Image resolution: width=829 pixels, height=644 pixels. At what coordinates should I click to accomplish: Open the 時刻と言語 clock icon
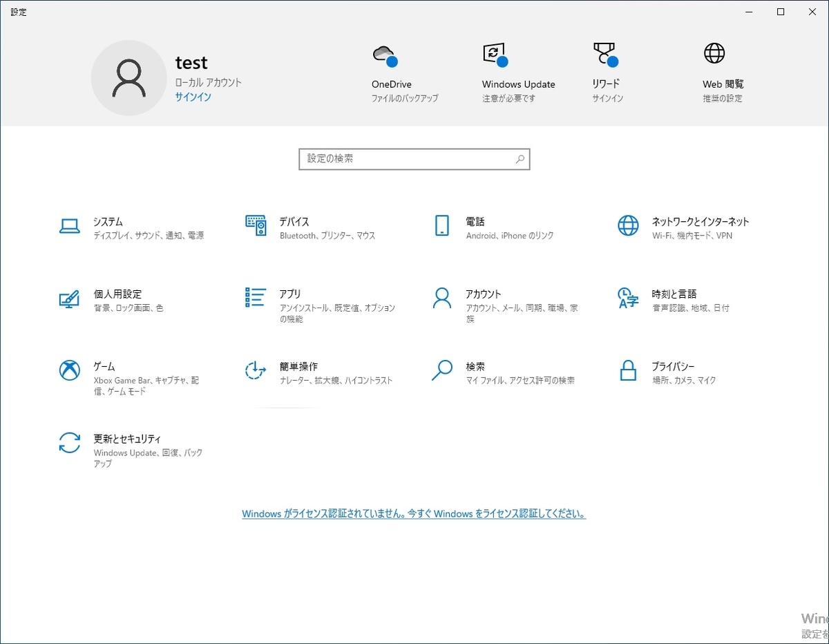pos(628,299)
